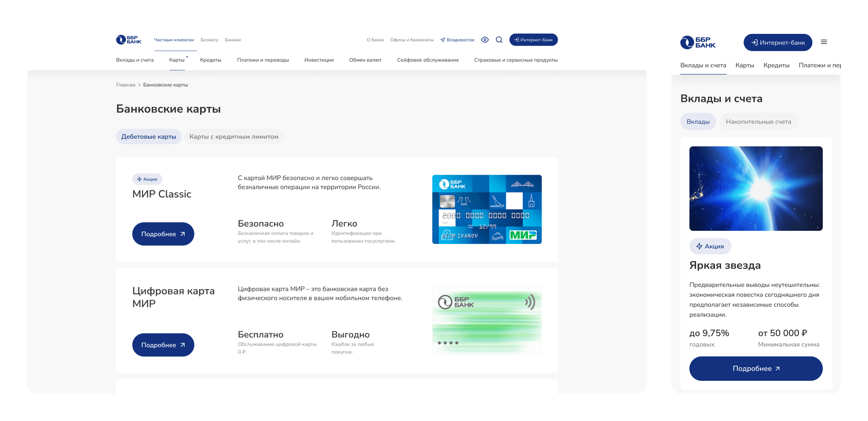868x421 pixels.
Task: Click the BBR Bank logo in mobile view
Action: [x=698, y=42]
